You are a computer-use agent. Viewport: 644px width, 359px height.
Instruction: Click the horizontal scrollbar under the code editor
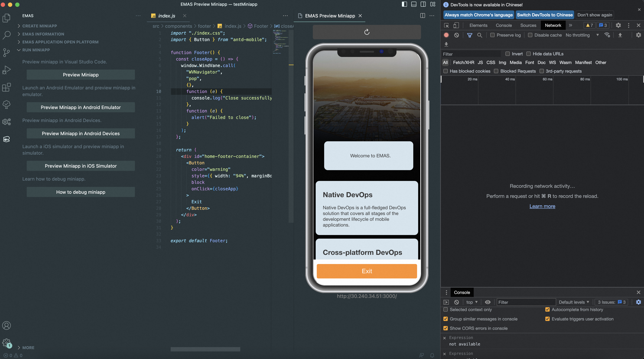(205, 349)
